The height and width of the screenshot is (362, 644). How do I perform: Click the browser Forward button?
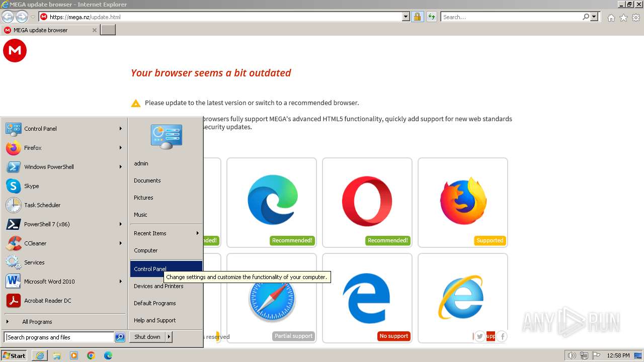pyautogui.click(x=22, y=17)
